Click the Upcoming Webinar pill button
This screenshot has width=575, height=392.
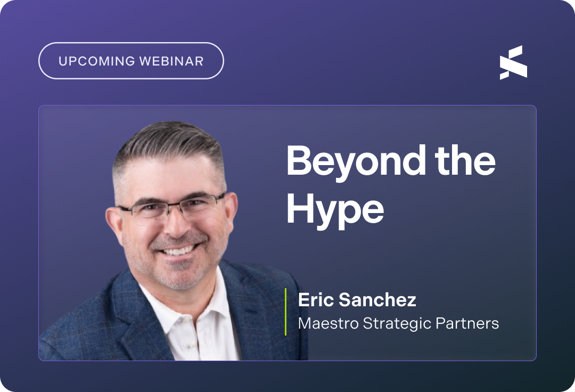131,61
